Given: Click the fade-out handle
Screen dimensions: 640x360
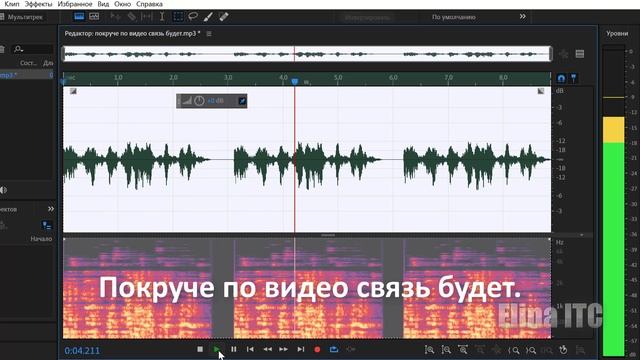Looking at the screenshot, I should click(x=541, y=91).
